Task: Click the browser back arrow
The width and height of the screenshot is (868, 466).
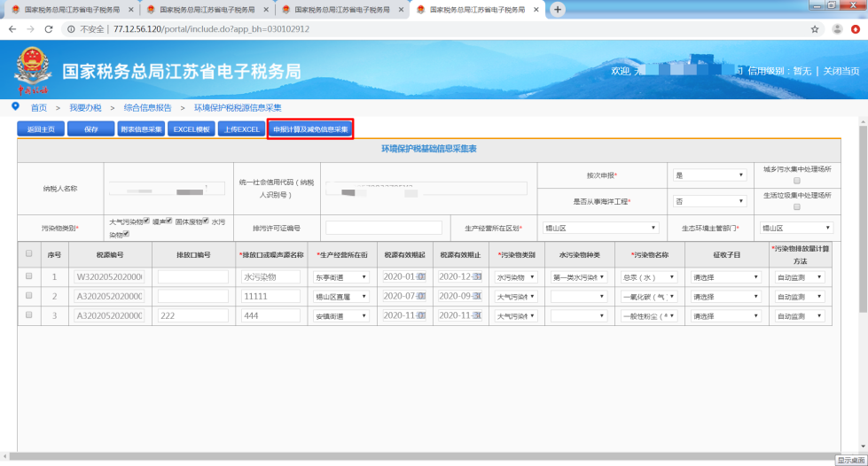Action: click(x=12, y=29)
